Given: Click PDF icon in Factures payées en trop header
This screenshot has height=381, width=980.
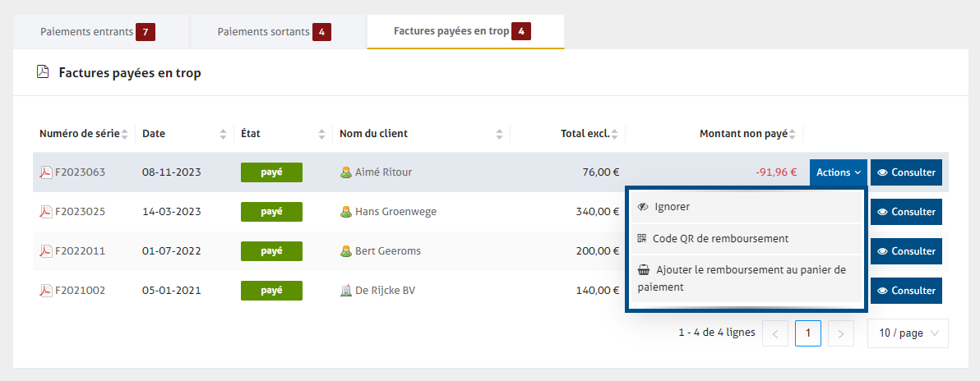Looking at the screenshot, I should tap(44, 72).
